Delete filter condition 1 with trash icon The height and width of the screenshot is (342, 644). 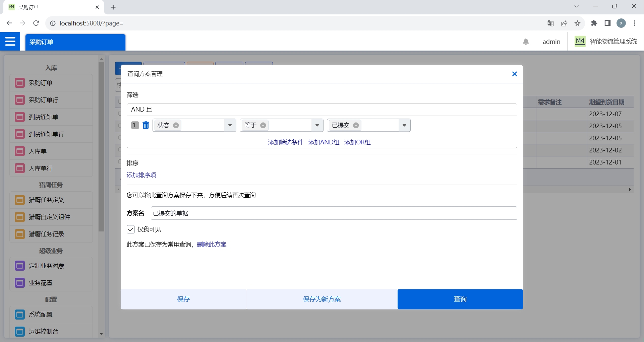[x=146, y=125]
